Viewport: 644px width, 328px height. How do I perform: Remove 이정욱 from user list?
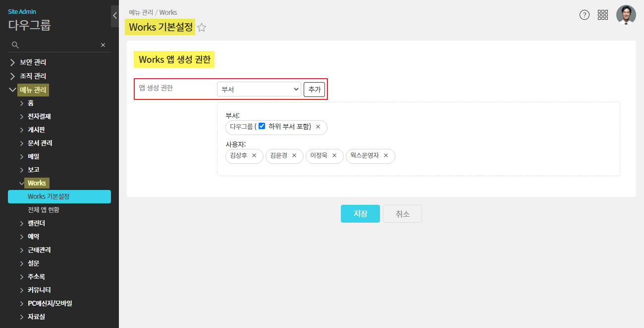tap(334, 155)
